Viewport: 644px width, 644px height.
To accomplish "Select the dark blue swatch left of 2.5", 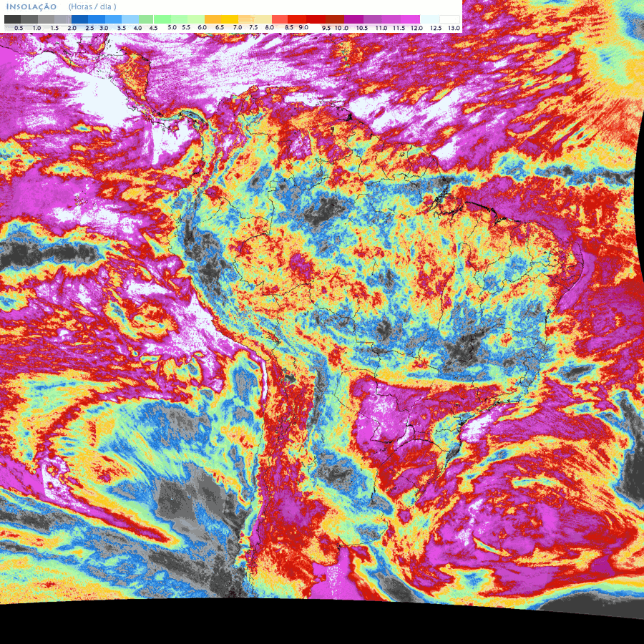I will click(x=79, y=19).
